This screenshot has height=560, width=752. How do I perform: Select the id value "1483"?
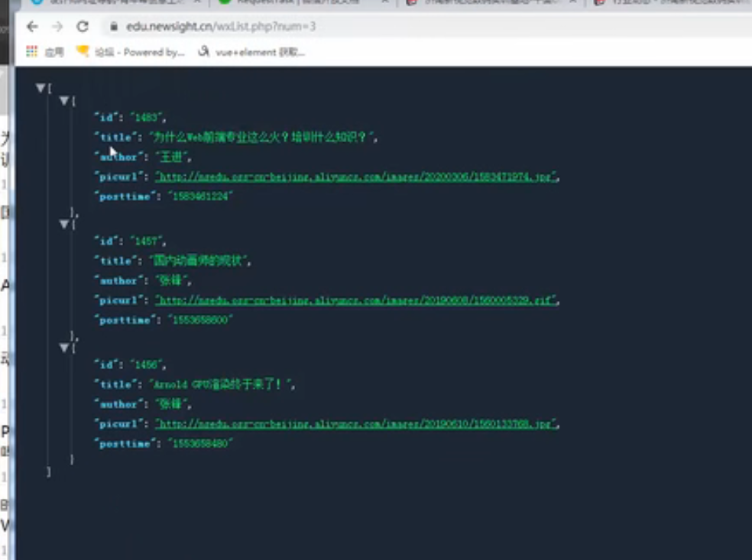click(x=146, y=118)
